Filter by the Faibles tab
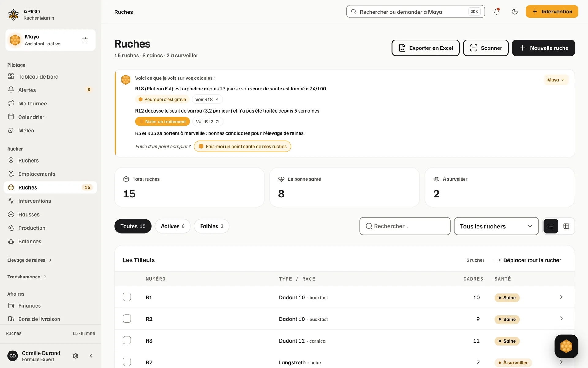This screenshot has width=588, height=368. tap(211, 226)
